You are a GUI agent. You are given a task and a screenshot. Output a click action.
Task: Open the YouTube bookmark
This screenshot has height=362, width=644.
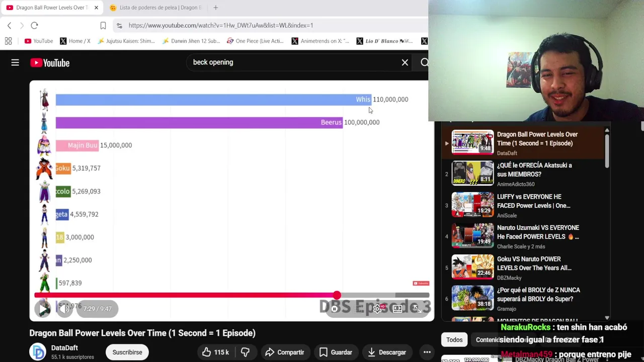[39, 41]
